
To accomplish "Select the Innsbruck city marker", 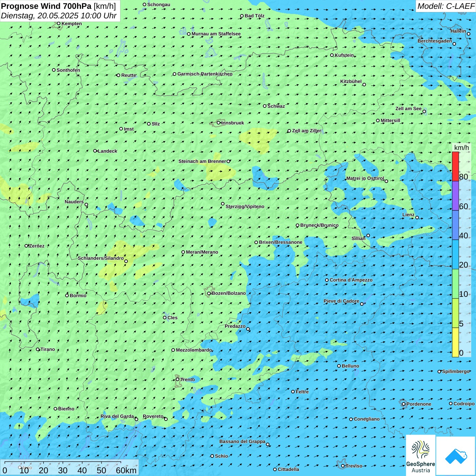I will tap(219, 123).
